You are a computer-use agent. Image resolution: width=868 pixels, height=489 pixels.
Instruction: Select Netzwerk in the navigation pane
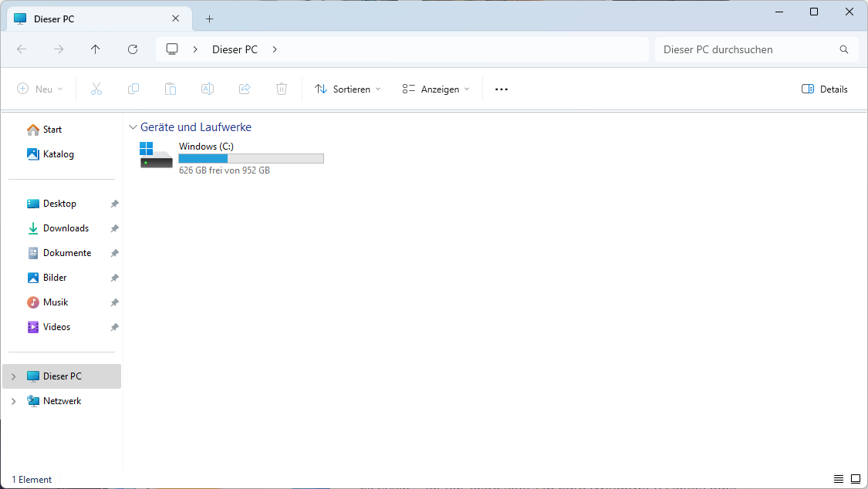click(62, 401)
